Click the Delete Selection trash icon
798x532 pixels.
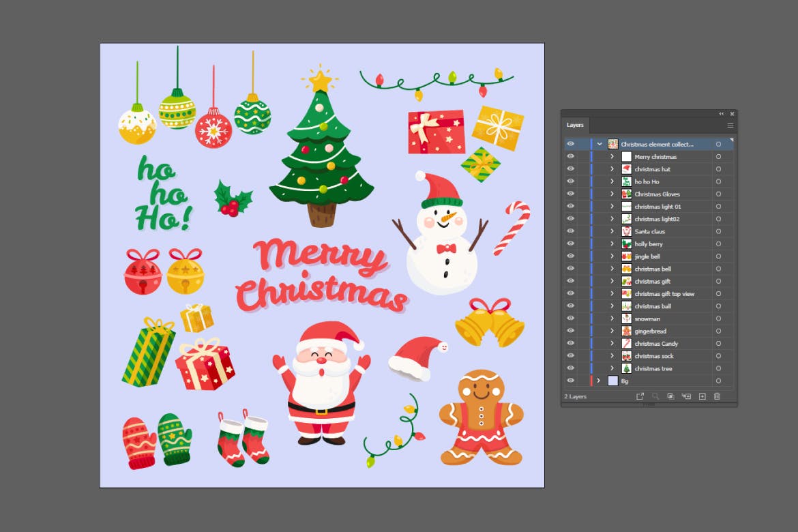717,396
